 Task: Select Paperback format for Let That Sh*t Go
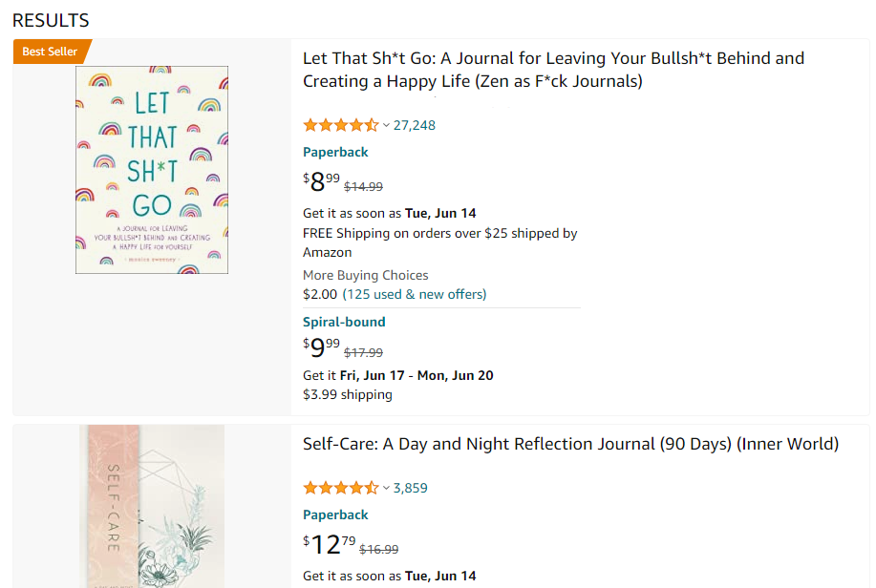coord(335,152)
